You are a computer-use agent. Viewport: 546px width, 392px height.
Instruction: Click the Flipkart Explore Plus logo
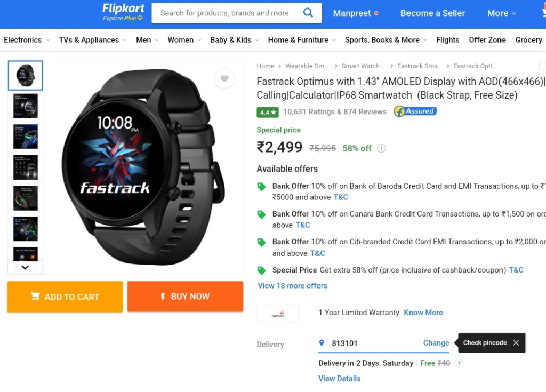click(x=123, y=12)
